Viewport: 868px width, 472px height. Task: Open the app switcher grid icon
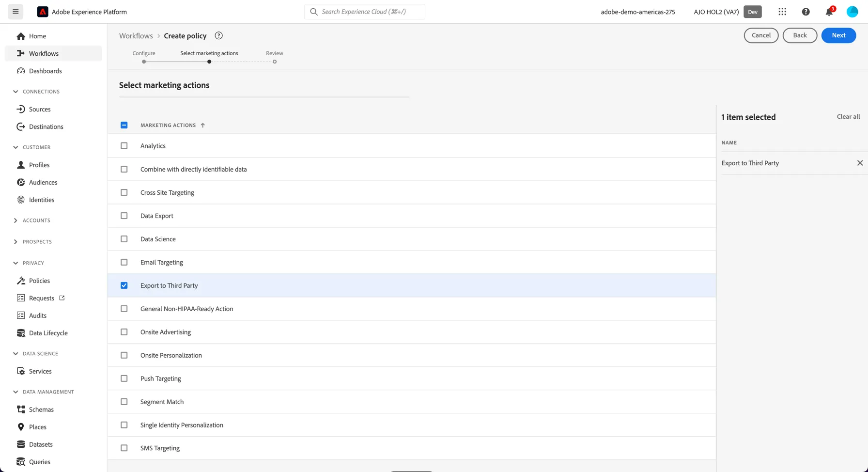tap(782, 12)
